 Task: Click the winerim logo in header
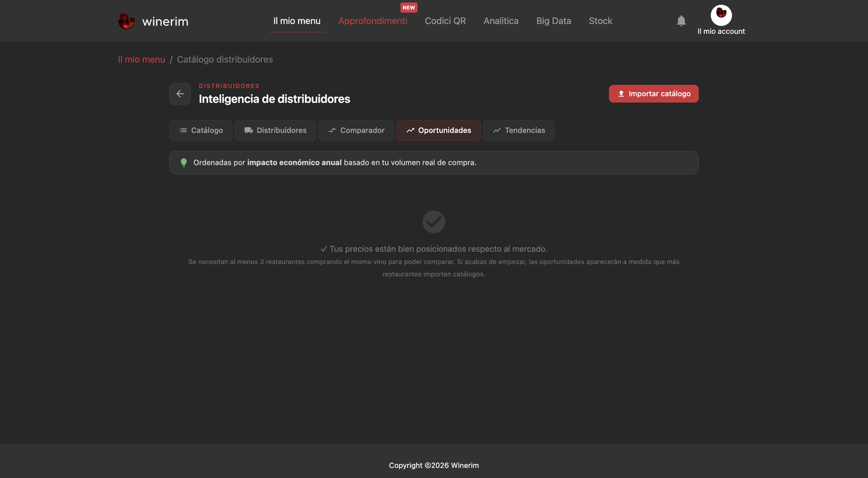pyautogui.click(x=153, y=21)
